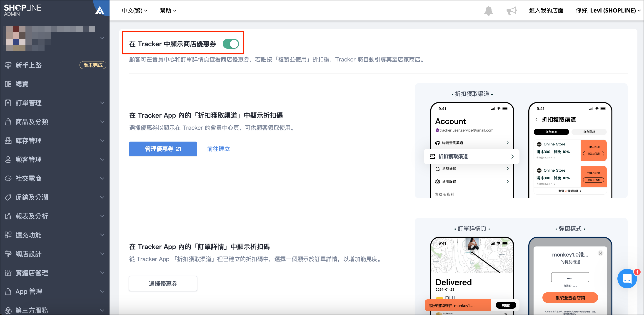Click the 網店設計 paint roller icon
The width and height of the screenshot is (644, 315).
[x=8, y=254]
